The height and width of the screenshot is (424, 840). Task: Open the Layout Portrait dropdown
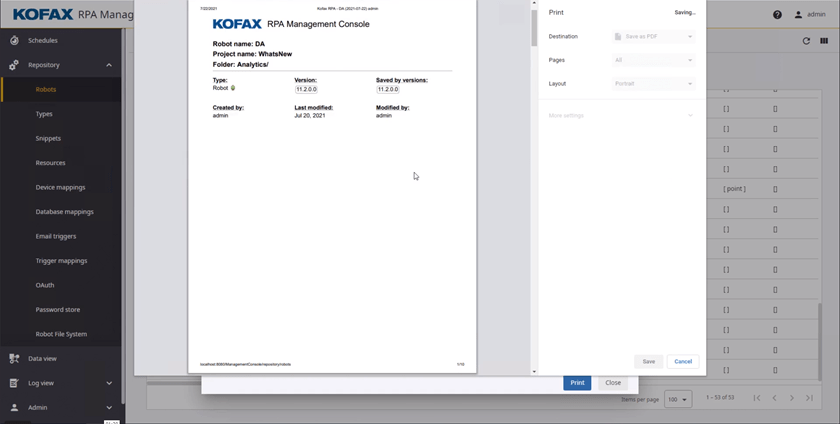654,84
